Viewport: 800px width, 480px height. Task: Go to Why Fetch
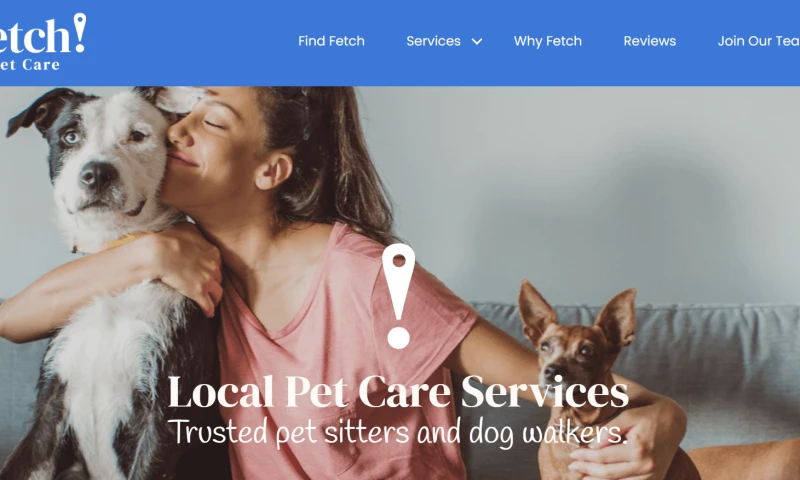coord(547,41)
